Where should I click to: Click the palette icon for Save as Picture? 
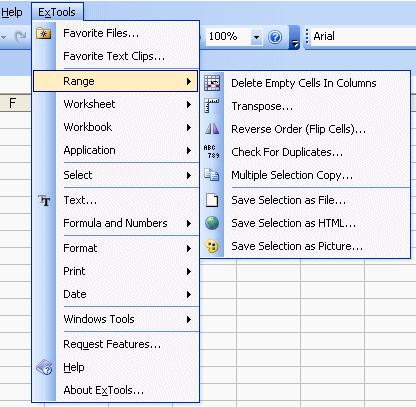(x=212, y=246)
